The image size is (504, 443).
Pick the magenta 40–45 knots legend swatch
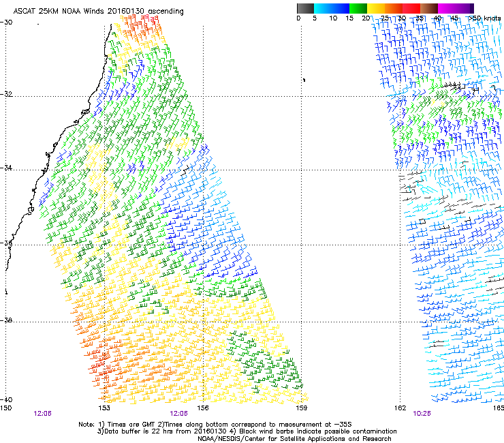[x=447, y=8]
